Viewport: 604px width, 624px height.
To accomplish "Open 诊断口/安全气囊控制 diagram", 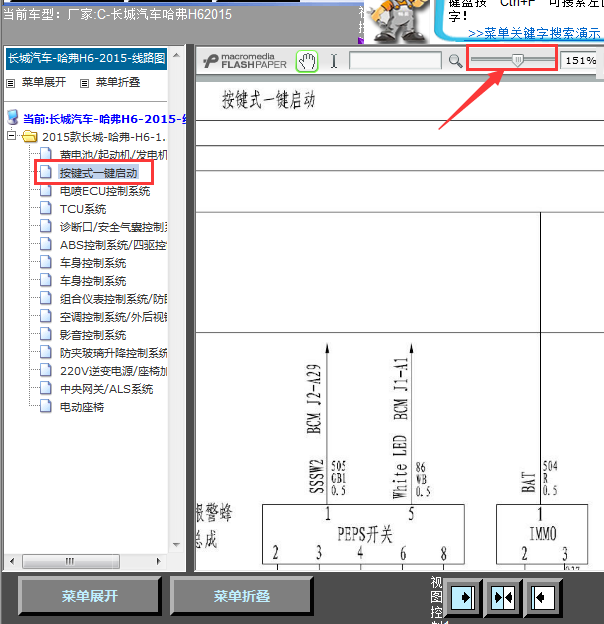I will pyautogui.click(x=113, y=227).
